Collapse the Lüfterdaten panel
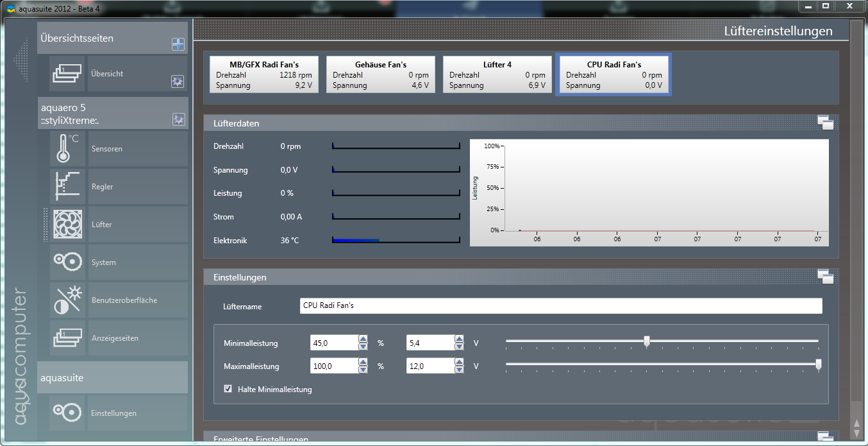 pyautogui.click(x=825, y=123)
